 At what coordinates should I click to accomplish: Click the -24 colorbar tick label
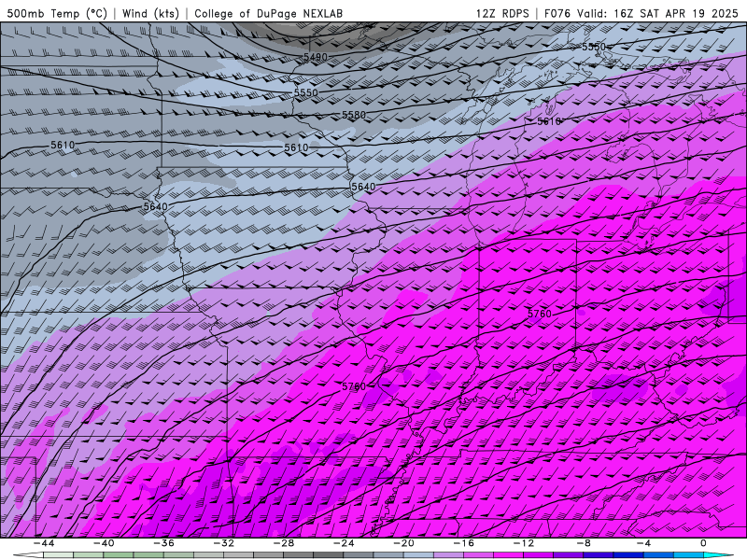pyautogui.click(x=344, y=543)
